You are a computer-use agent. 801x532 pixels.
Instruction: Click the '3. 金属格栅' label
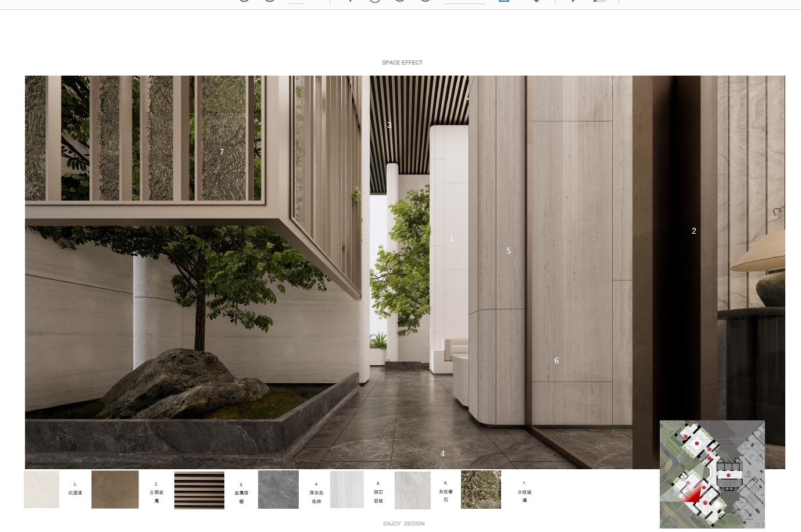241,493
